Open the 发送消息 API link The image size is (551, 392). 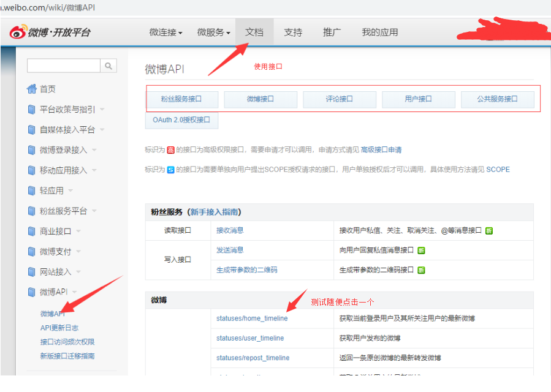[x=230, y=250]
